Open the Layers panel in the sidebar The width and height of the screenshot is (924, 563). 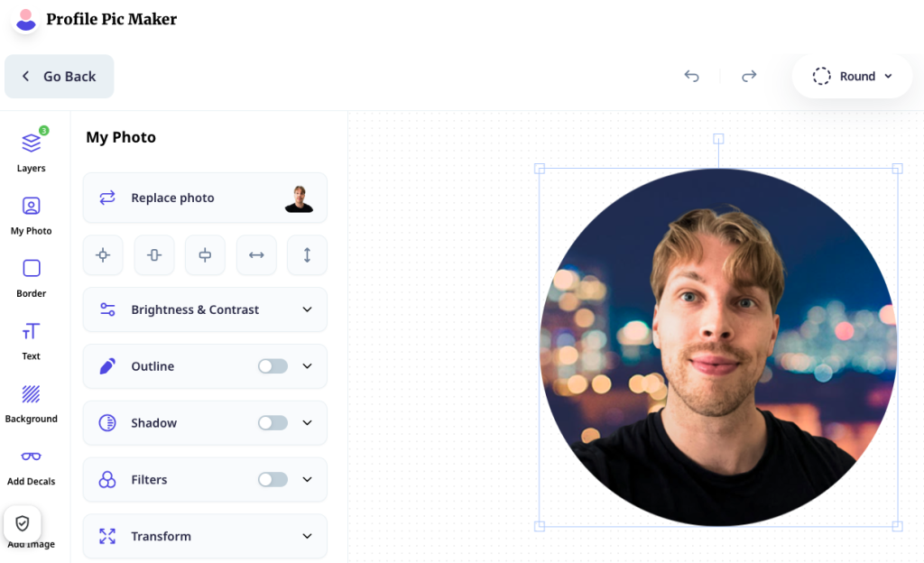32,151
